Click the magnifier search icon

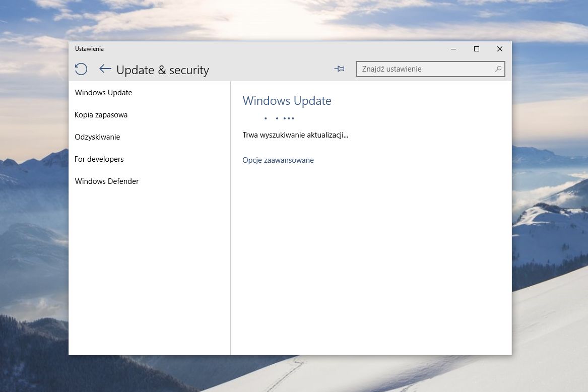pyautogui.click(x=498, y=69)
